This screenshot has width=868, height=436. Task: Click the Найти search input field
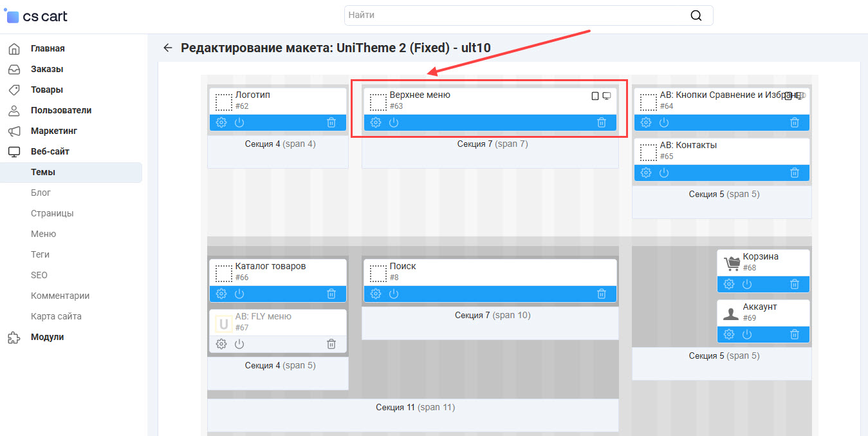pos(515,15)
